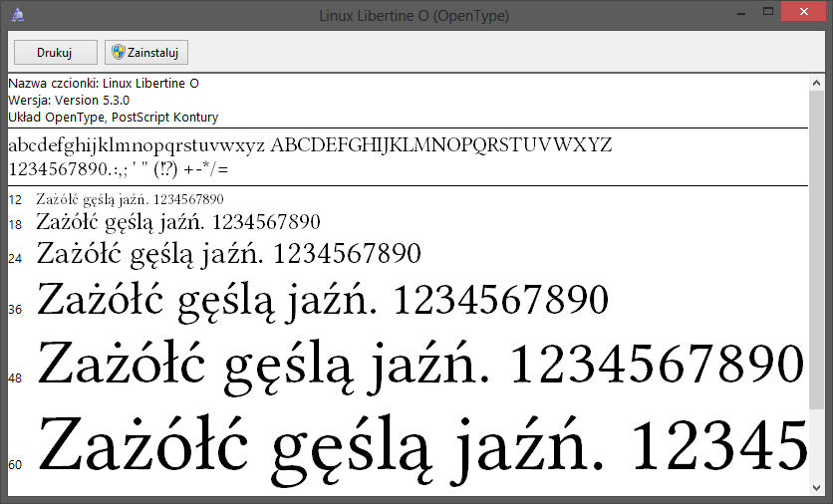This screenshot has height=504, width=833.
Task: Click the size label '48'
Action: pyautogui.click(x=15, y=378)
